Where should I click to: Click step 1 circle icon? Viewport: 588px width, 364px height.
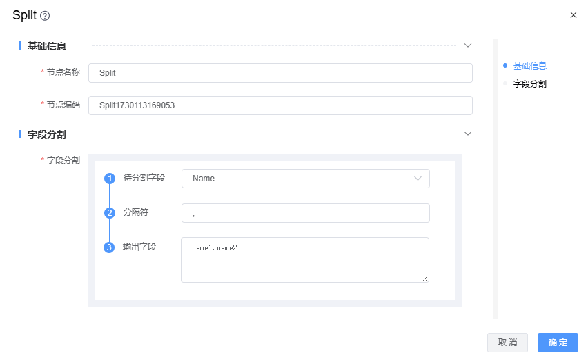point(109,179)
